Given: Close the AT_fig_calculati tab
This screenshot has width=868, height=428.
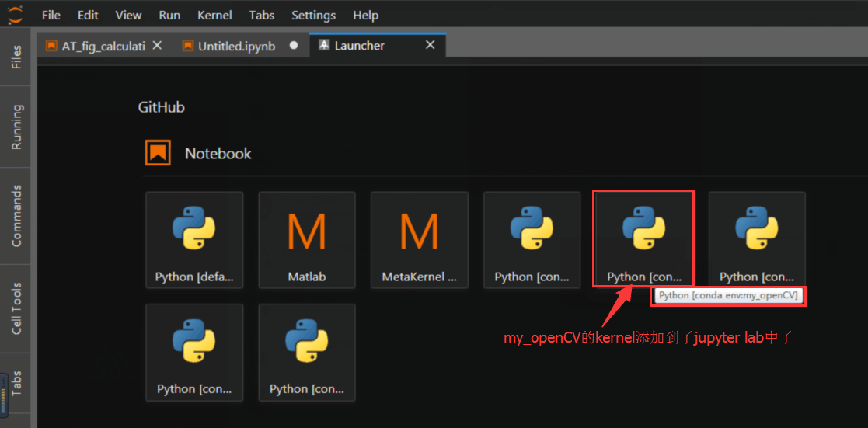Looking at the screenshot, I should pos(157,45).
